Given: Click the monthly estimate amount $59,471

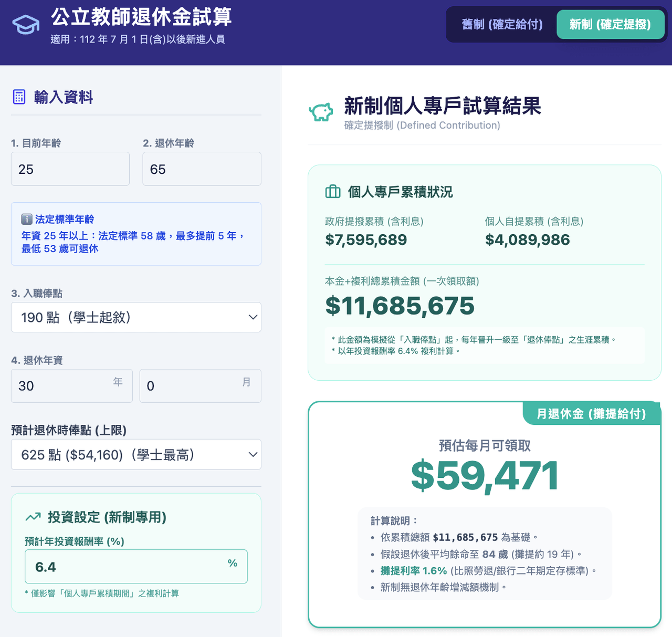Looking at the screenshot, I should tap(485, 476).
